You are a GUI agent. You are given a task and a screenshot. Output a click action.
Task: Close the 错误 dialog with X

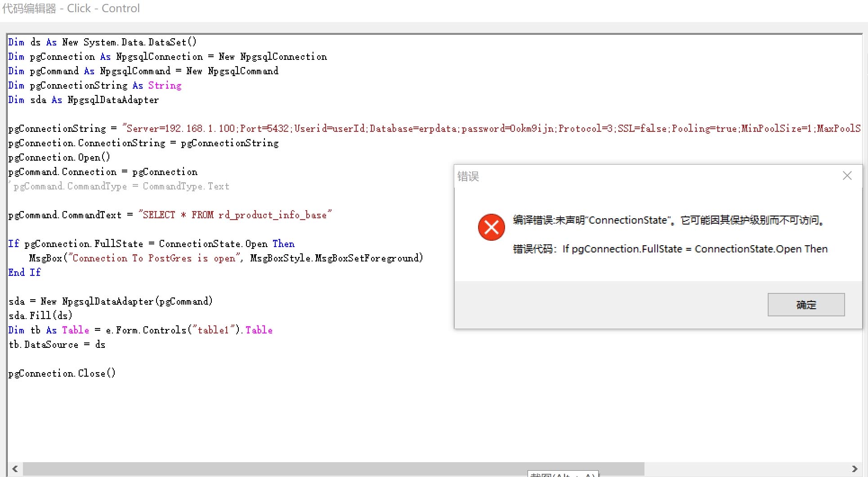[x=847, y=175]
